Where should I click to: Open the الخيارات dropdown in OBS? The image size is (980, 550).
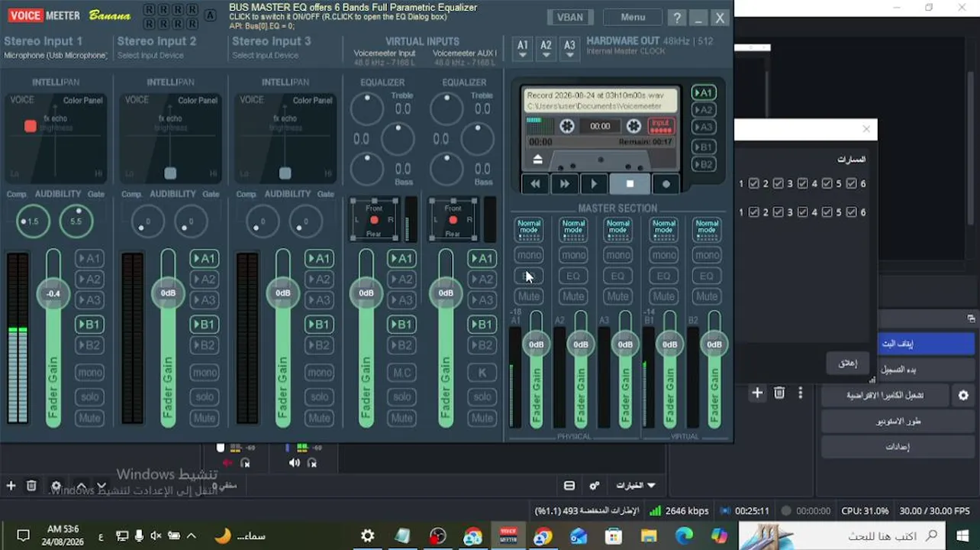click(x=636, y=486)
